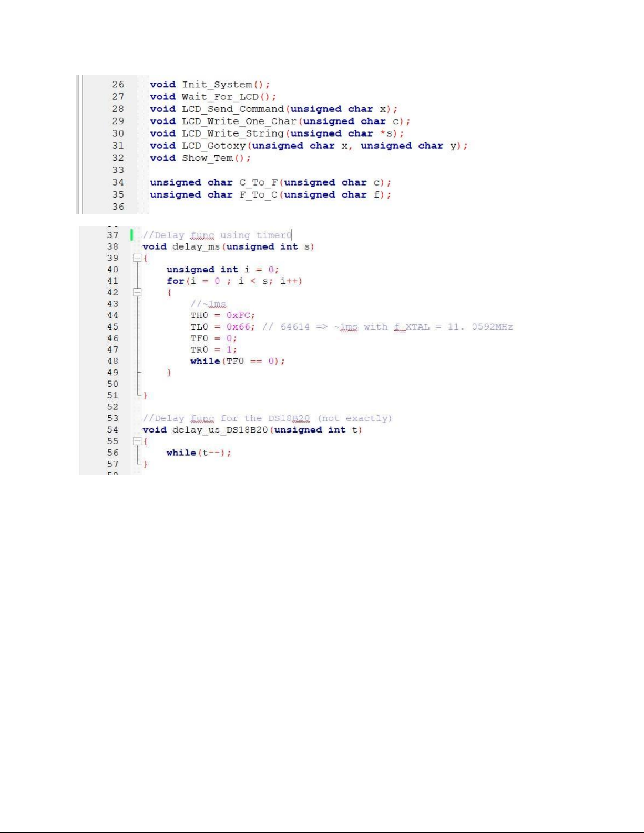Image resolution: width=644 pixels, height=833 pixels.
Task: Collapse the delay_us_DS18B20 fold marker
Action: click(137, 441)
